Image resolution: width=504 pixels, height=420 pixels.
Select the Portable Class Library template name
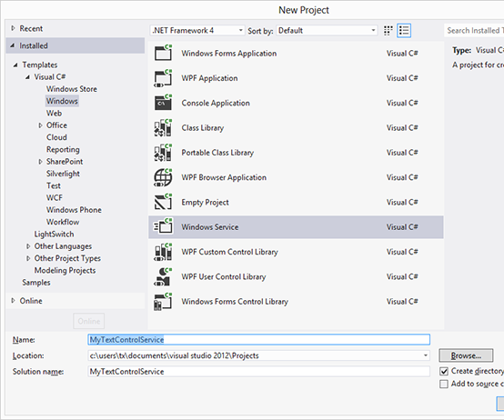tap(217, 153)
